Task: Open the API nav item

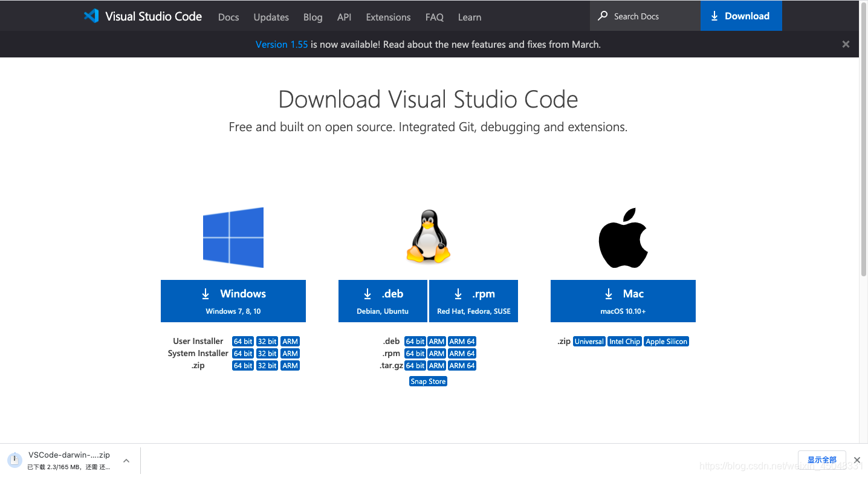Action: (x=345, y=17)
